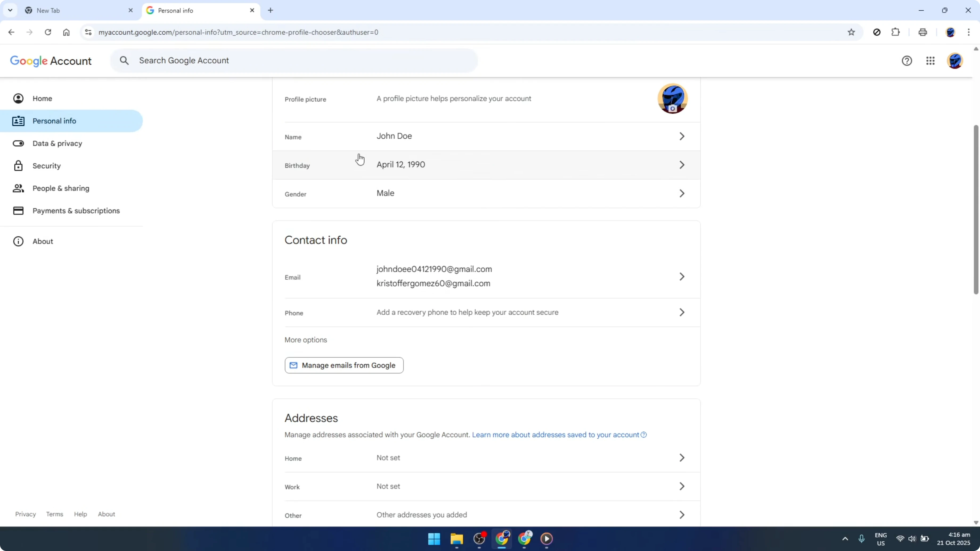Screen dimensions: 980x551
Task: Focus the Search Google Account field
Action: pos(294,60)
